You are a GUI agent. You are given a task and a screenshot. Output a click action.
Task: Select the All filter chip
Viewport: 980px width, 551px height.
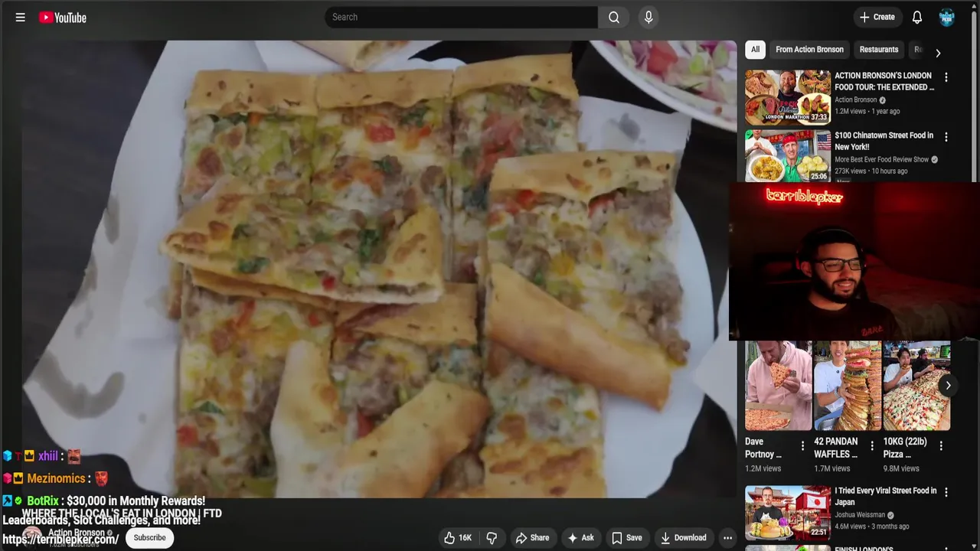(755, 49)
